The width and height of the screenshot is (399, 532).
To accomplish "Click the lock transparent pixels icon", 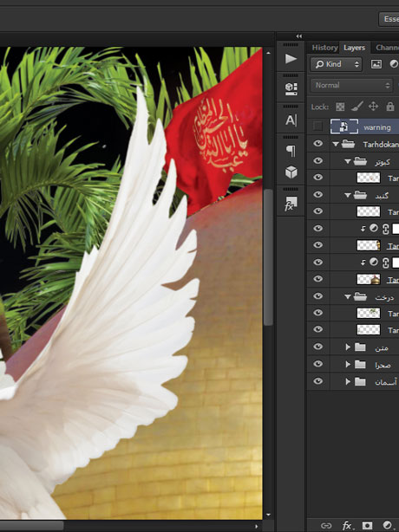I will point(340,107).
